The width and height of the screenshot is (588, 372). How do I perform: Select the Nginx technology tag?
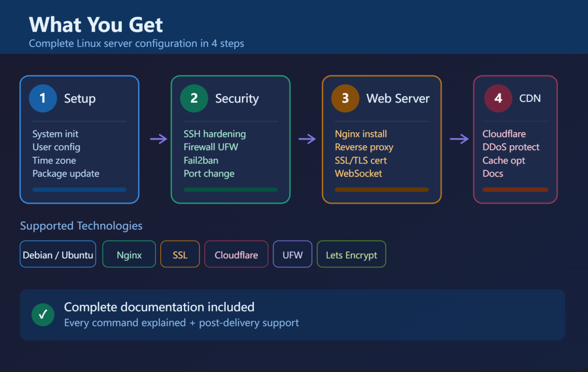129,254
